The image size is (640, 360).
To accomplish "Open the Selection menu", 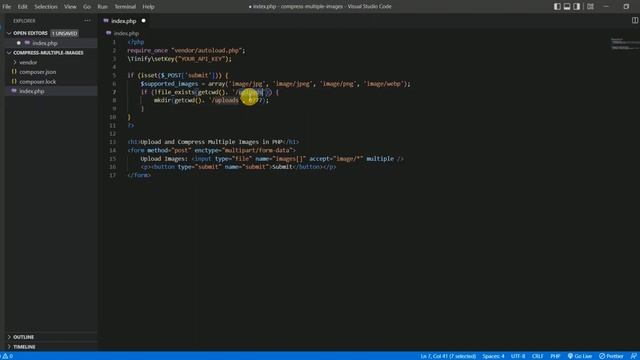I will click(46, 7).
